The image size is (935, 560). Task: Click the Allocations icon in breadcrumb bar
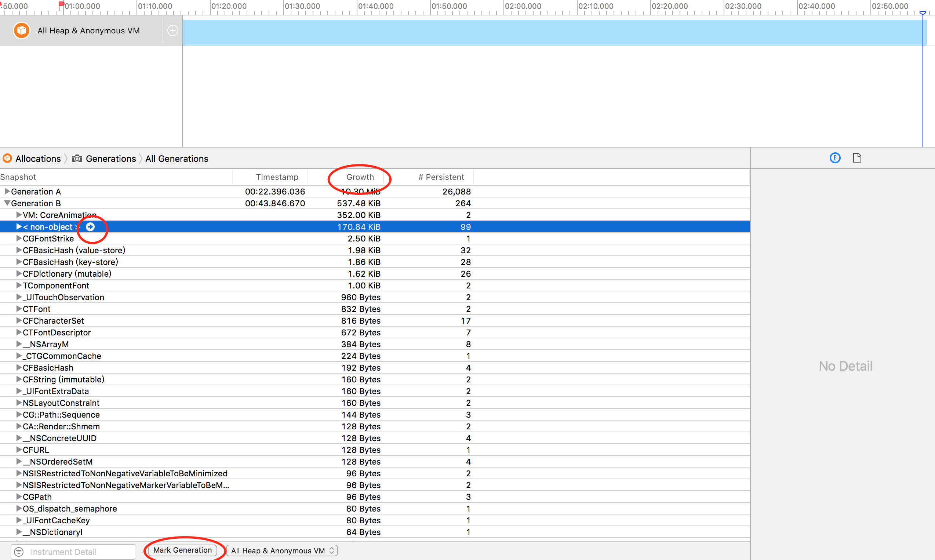coord(7,159)
